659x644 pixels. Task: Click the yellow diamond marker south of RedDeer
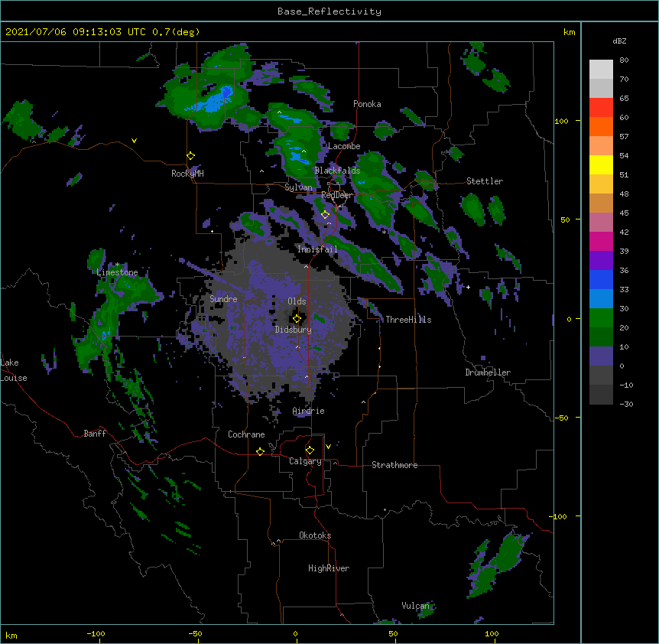tap(325, 215)
